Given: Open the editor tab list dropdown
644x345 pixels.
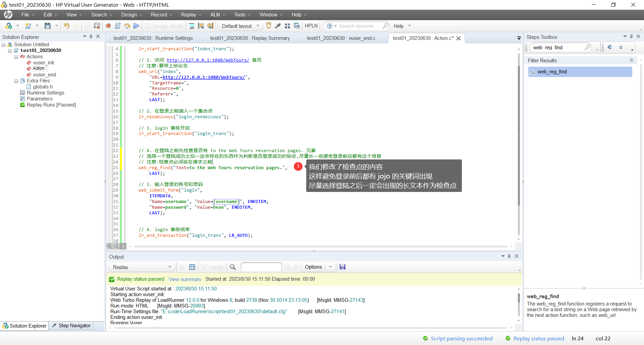Looking at the screenshot, I should (x=519, y=38).
